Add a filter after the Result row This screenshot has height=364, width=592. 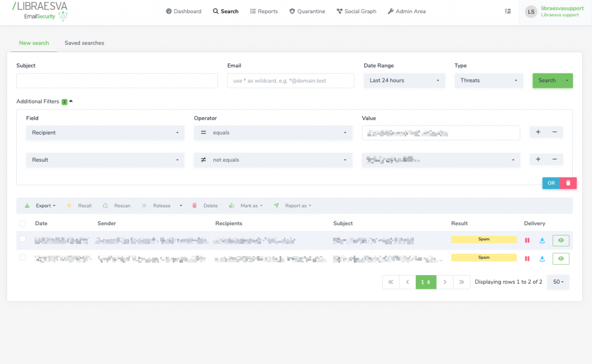click(x=538, y=159)
